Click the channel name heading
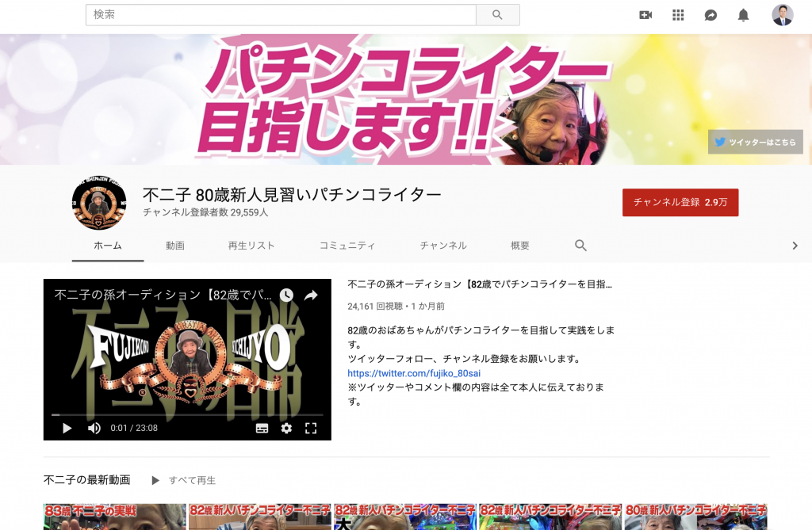 [x=292, y=195]
